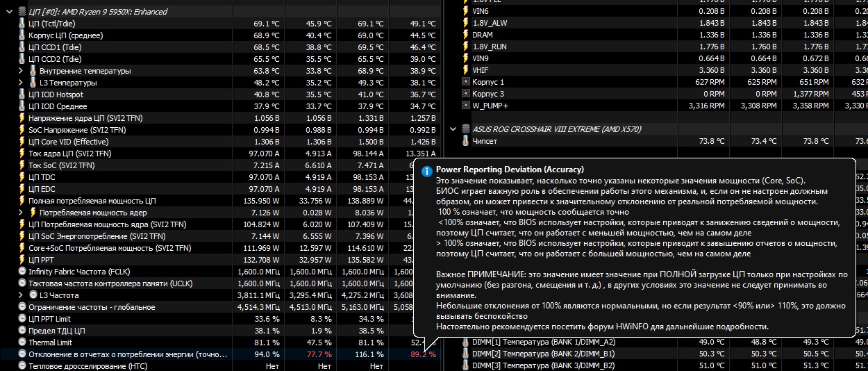The width and height of the screenshot is (868, 371).
Task: Click the gauge icon for Тепловое дросселирование (HTC)
Action: [x=22, y=366]
